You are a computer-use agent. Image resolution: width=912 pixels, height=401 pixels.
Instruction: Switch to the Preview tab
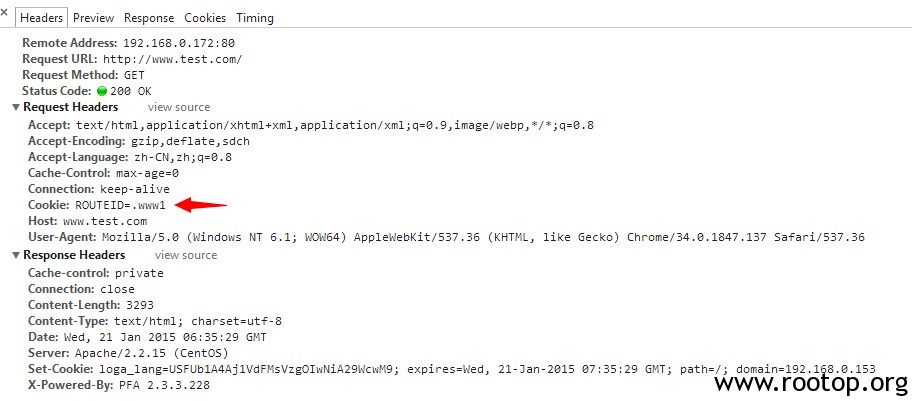[x=93, y=18]
